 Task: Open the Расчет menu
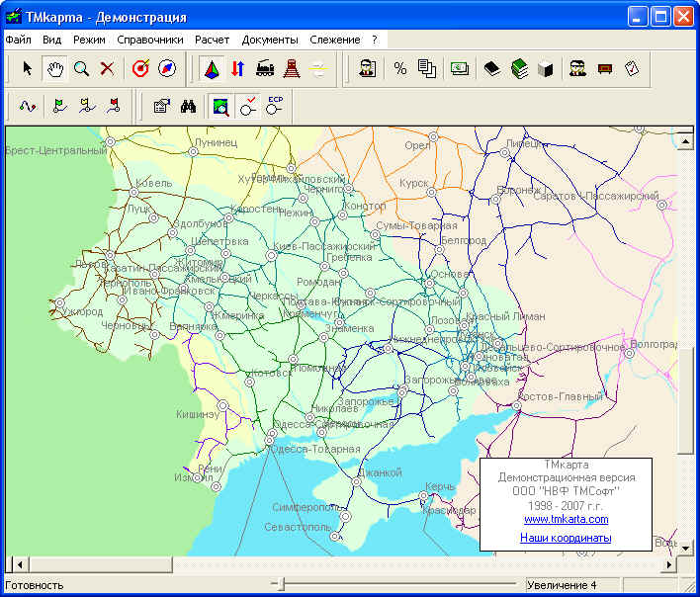[212, 40]
